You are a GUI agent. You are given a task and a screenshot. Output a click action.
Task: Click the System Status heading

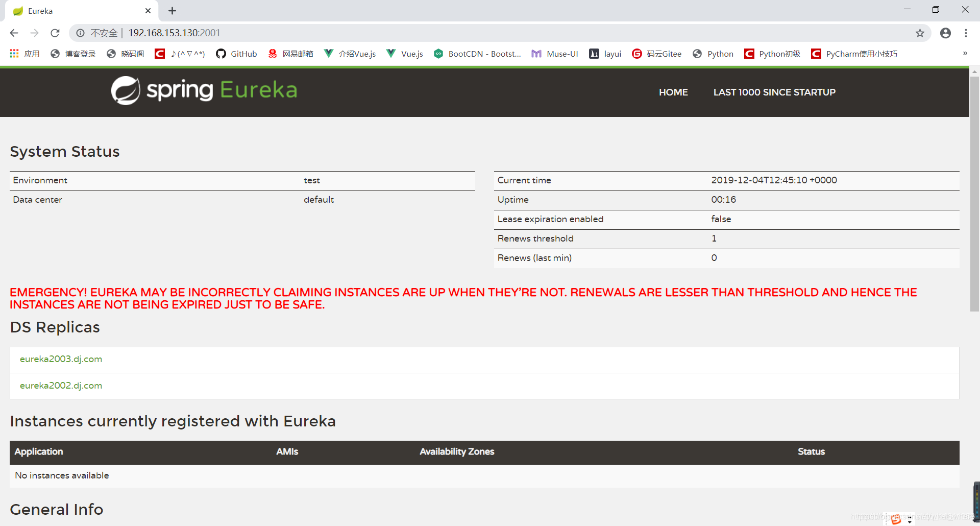[x=65, y=152]
